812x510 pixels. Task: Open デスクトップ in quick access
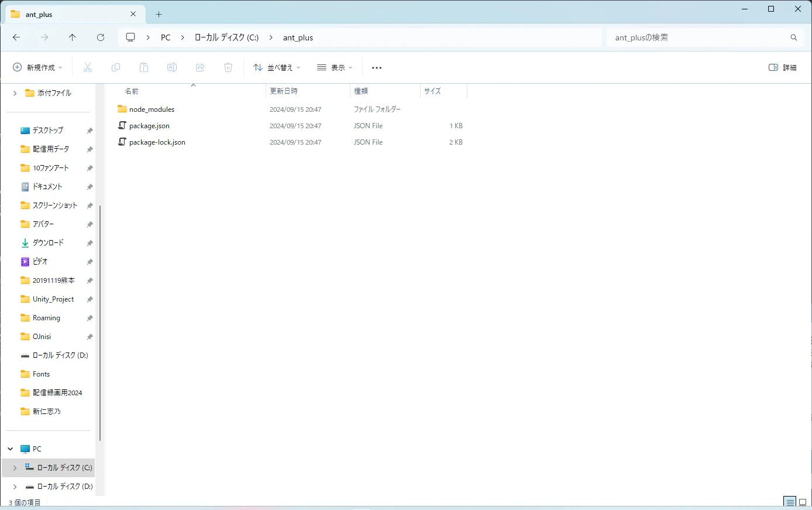coord(49,131)
